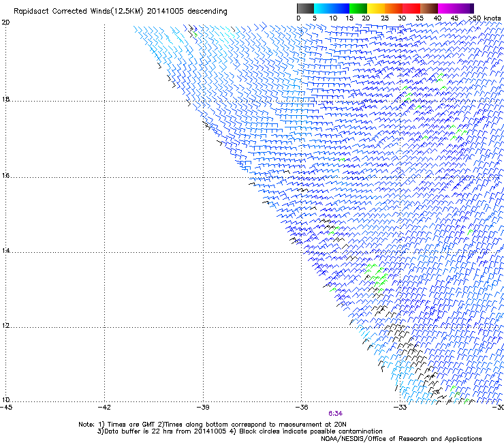Click the legend tick label '10'
Image resolution: width=504 pixels, height=443 pixels.
(333, 18)
